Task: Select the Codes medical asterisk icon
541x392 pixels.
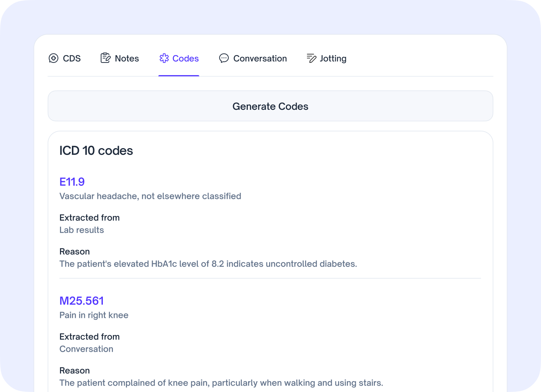Action: tap(164, 58)
